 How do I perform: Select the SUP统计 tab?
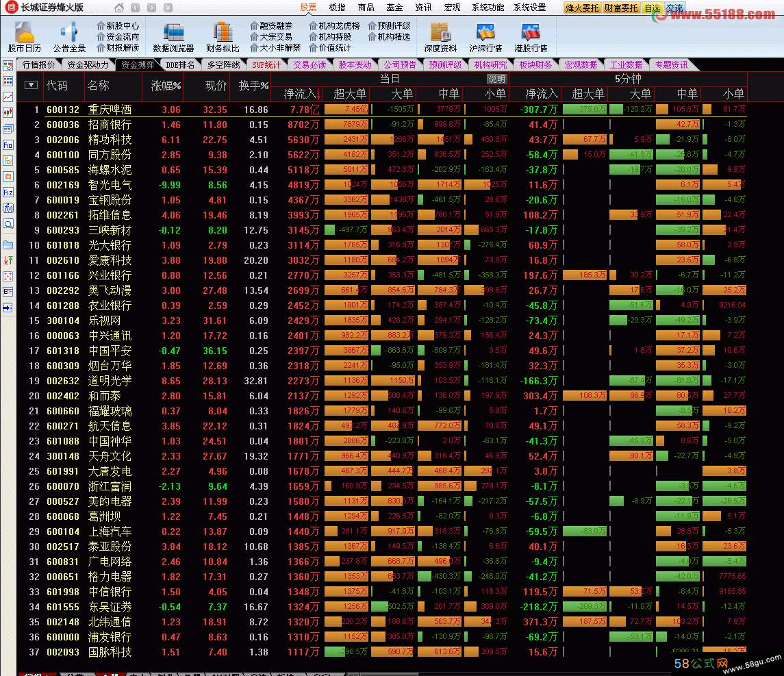[266, 65]
